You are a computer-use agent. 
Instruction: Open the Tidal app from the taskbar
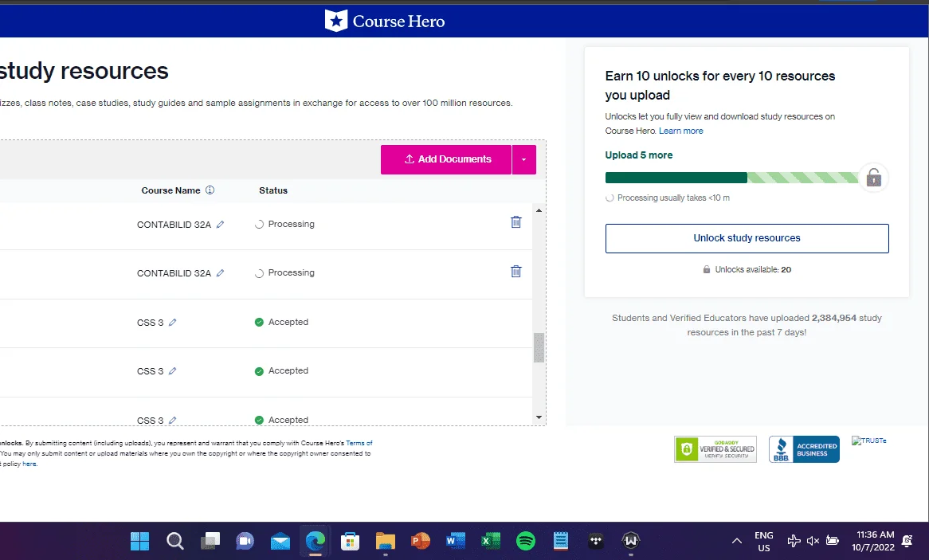coord(595,541)
